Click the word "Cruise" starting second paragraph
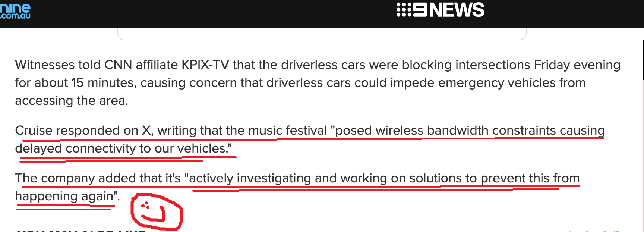The height and width of the screenshot is (232, 644). tap(34, 131)
